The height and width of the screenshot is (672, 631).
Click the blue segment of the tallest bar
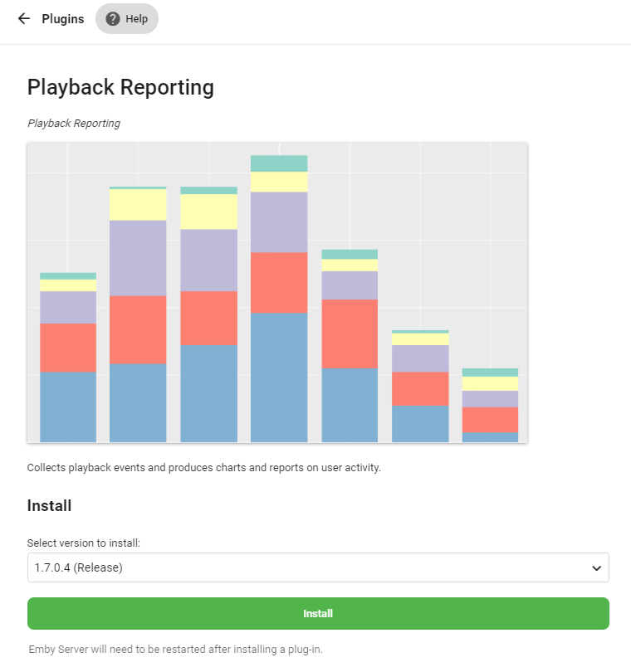[279, 377]
